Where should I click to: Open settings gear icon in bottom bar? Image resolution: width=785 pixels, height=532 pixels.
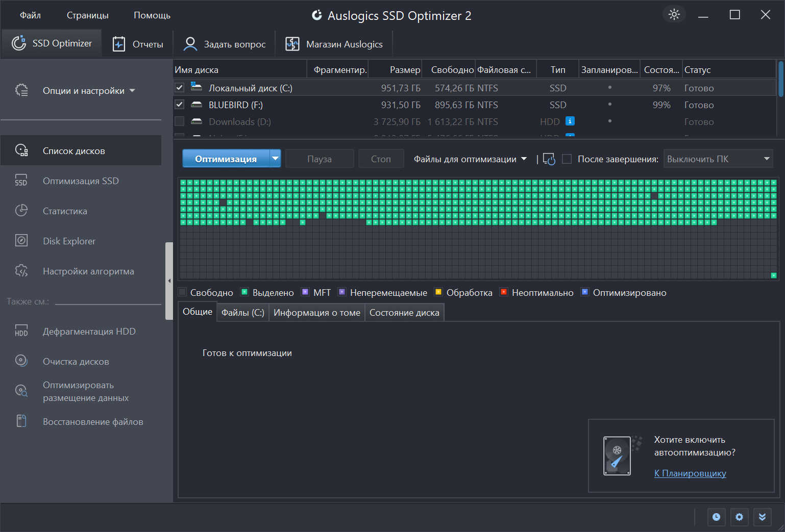point(739,517)
